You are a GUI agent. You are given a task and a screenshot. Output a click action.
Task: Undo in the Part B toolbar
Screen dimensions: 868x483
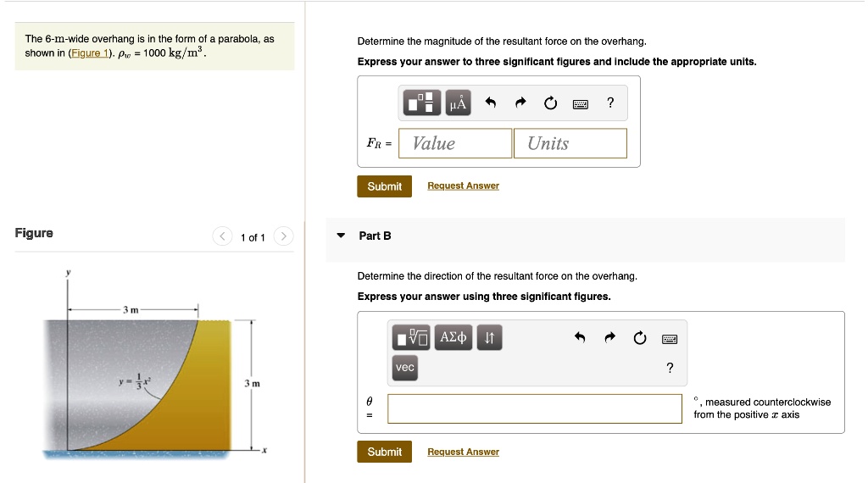580,338
